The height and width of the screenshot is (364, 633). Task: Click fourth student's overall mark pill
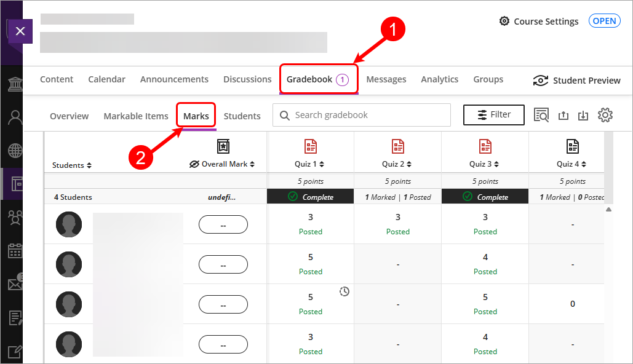tap(223, 344)
